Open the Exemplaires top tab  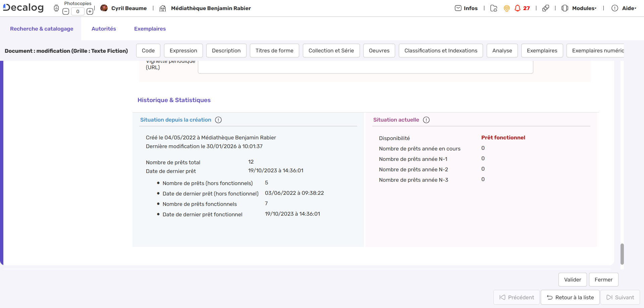pos(150,29)
